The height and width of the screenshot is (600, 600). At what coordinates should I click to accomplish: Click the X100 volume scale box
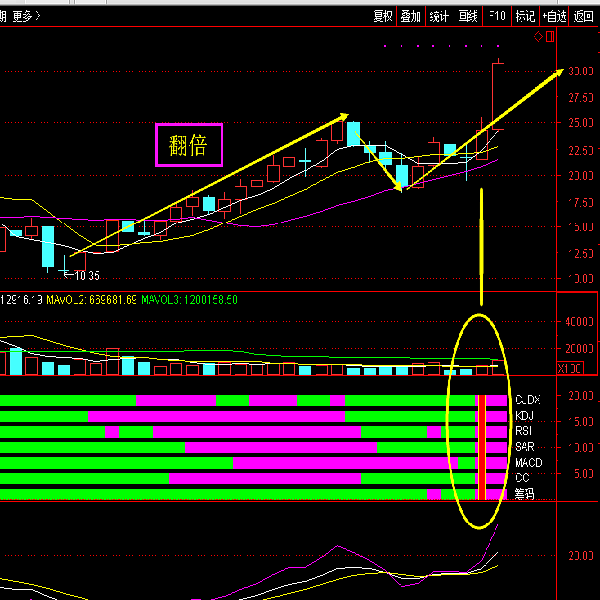(568, 368)
